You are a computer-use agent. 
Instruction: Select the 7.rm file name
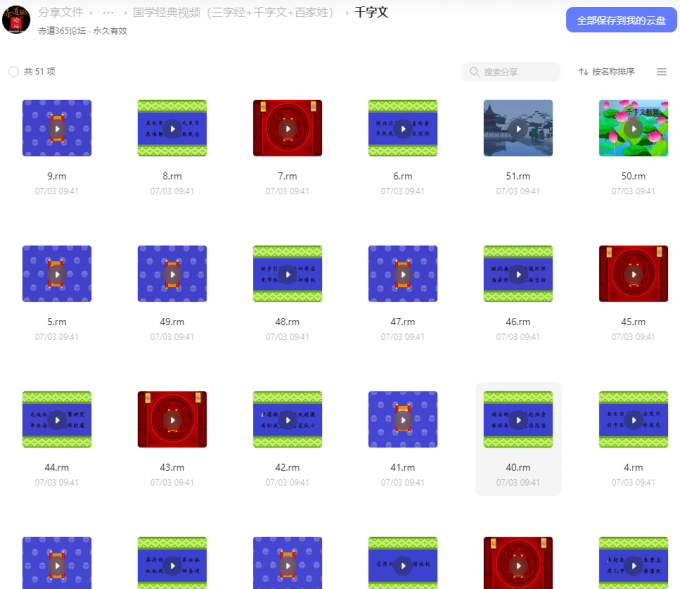288,176
